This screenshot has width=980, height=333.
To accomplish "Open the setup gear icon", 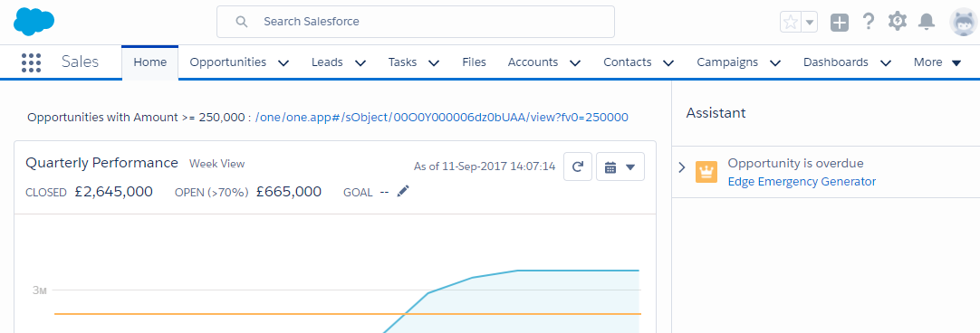I will (x=898, y=21).
